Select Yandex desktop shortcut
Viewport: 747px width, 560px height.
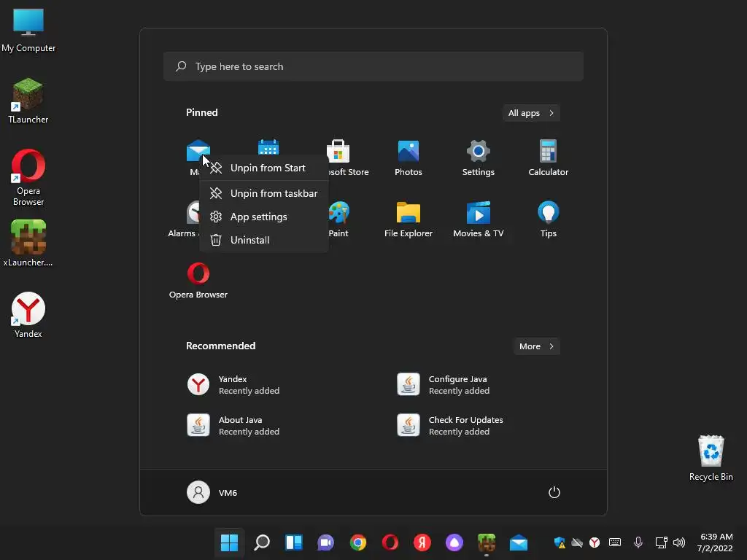[28, 315]
